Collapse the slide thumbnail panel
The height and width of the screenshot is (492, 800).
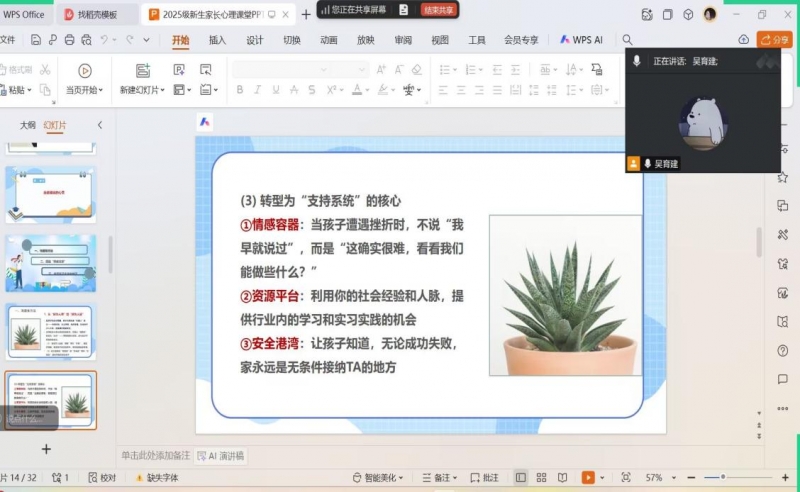tap(99, 125)
